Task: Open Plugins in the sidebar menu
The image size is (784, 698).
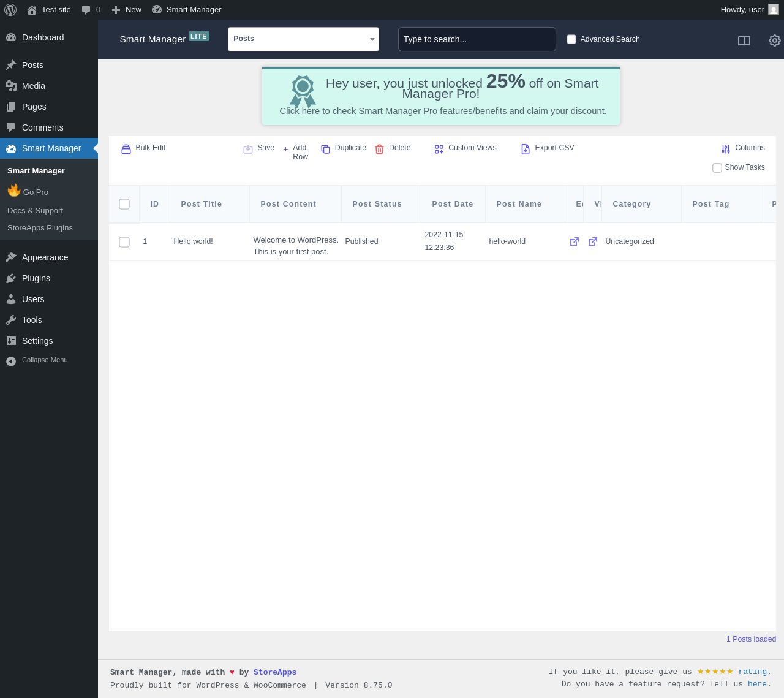Action: 36,278
